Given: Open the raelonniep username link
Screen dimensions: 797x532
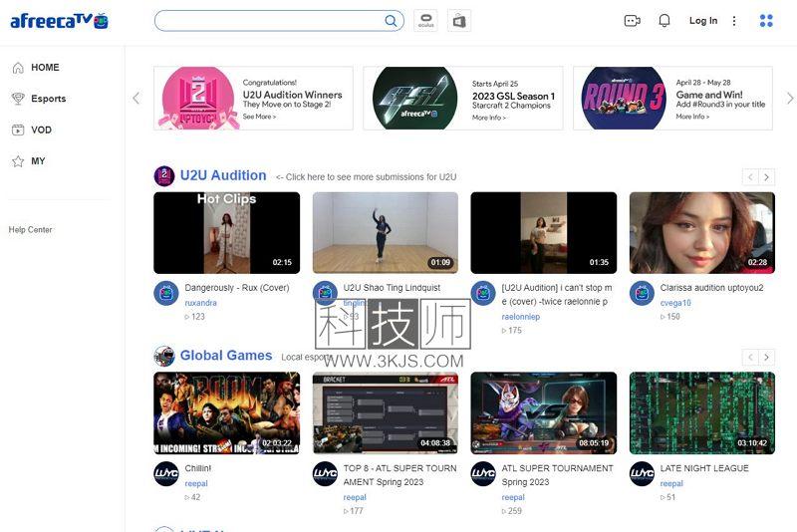Looking at the screenshot, I should coord(521,317).
